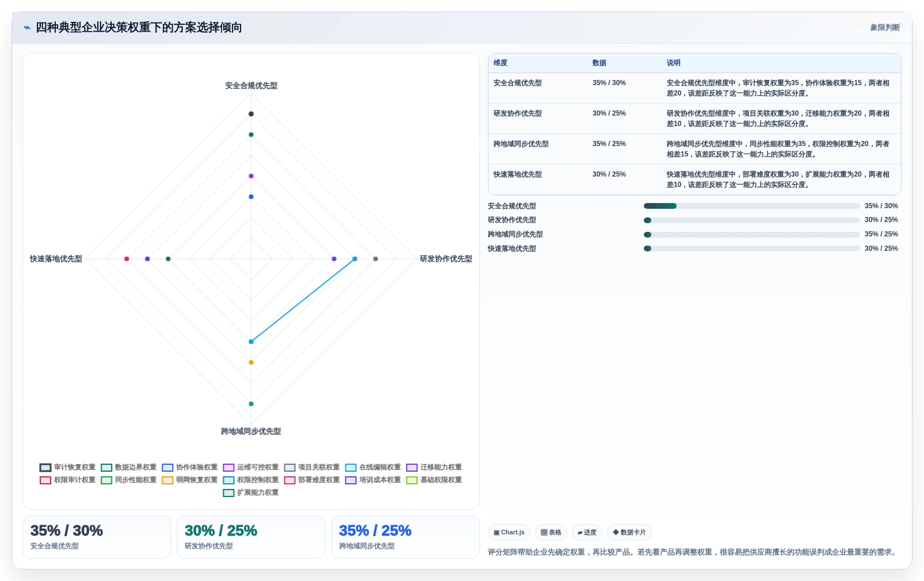Click the 数据 table column header
The height and width of the screenshot is (581, 924).
tap(600, 63)
